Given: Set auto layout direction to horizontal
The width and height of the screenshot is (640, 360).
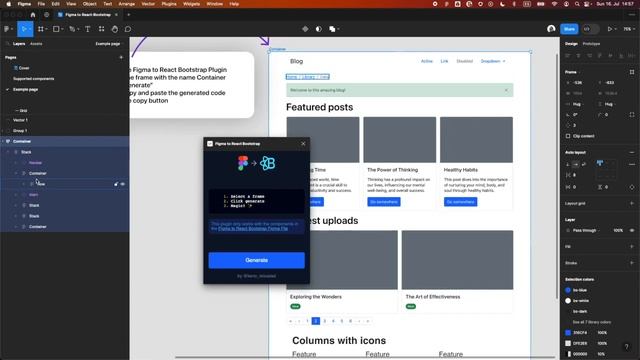Looking at the screenshot, I should coord(576,164).
